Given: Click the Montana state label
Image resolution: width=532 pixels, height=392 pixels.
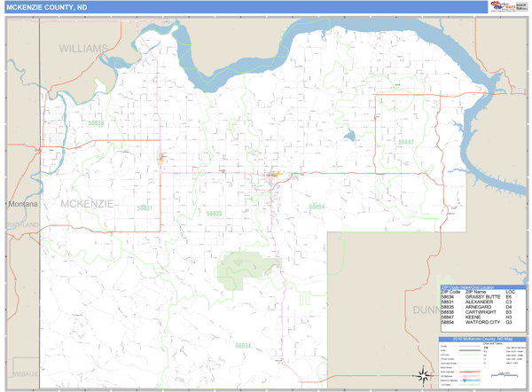Looking at the screenshot, I should pos(21,204).
